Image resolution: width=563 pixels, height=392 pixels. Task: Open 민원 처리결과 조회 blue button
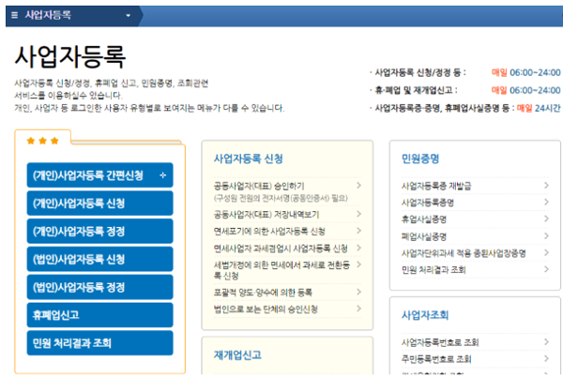[99, 343]
